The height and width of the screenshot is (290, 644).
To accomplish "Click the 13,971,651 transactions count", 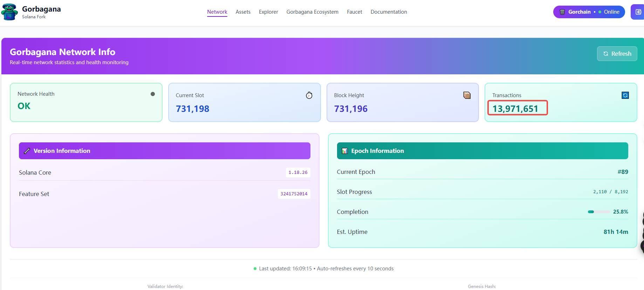I will pyautogui.click(x=515, y=109).
